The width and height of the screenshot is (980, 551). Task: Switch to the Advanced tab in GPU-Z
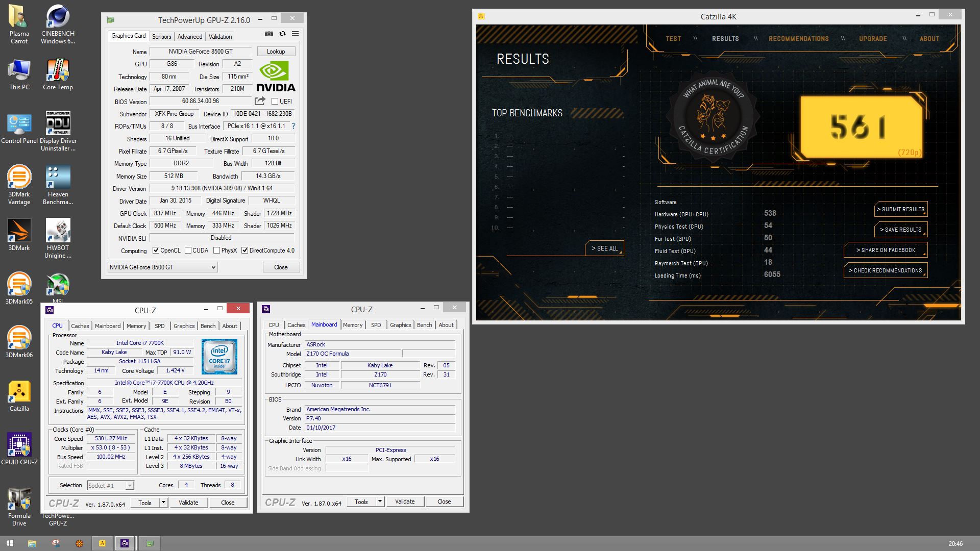click(x=190, y=37)
